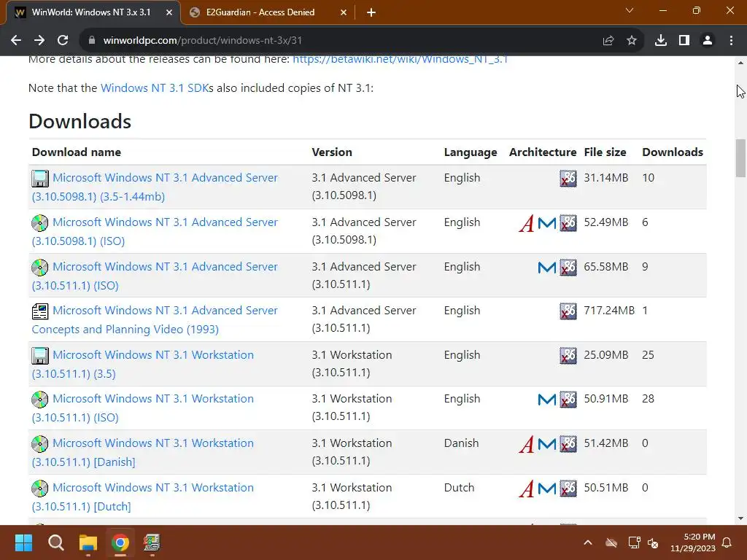747x560 pixels.
Task: Click CD icon for Workstation 3.10.511.1 ISO
Action: pyautogui.click(x=40, y=400)
